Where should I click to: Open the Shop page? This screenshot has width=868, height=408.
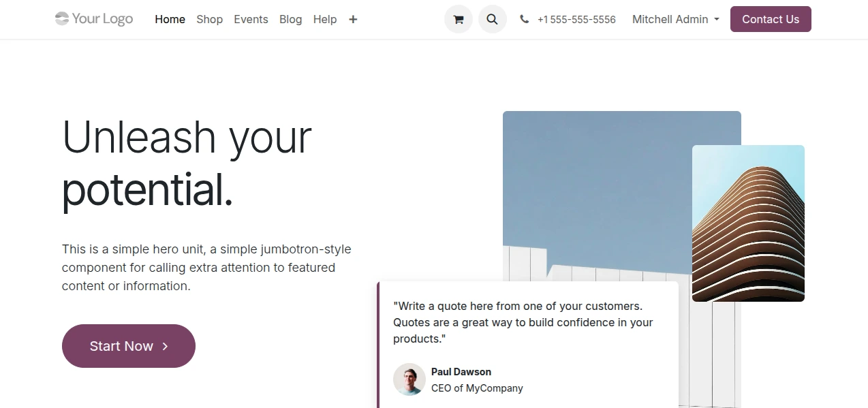click(x=209, y=20)
